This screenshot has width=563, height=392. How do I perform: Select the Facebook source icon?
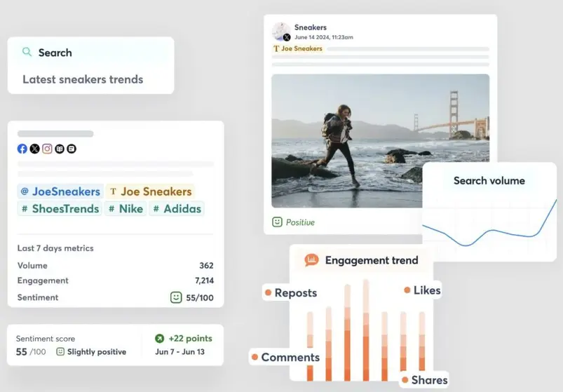pyautogui.click(x=22, y=149)
